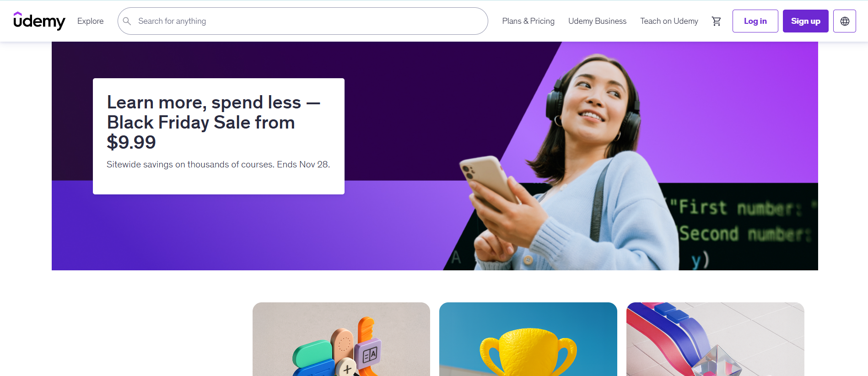
Task: Open the yellow trophy card thumbnail
Action: (x=528, y=339)
